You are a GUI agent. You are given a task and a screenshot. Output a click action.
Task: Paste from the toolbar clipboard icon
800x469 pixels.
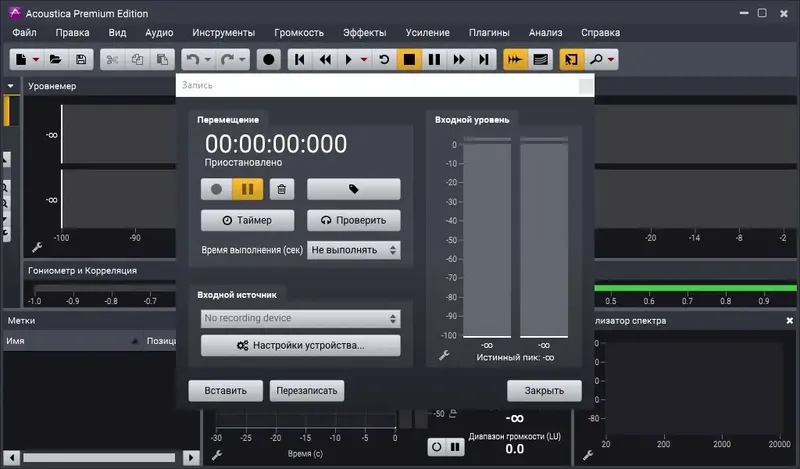tap(162, 60)
